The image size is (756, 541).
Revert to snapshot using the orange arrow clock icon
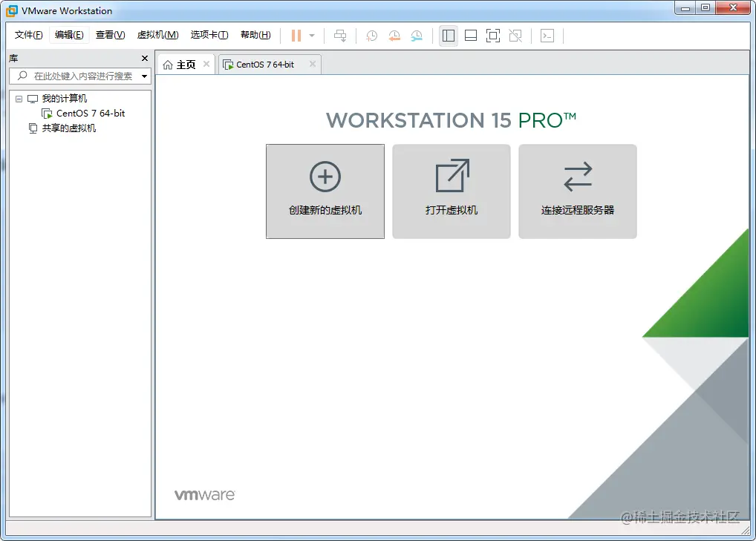tap(394, 36)
